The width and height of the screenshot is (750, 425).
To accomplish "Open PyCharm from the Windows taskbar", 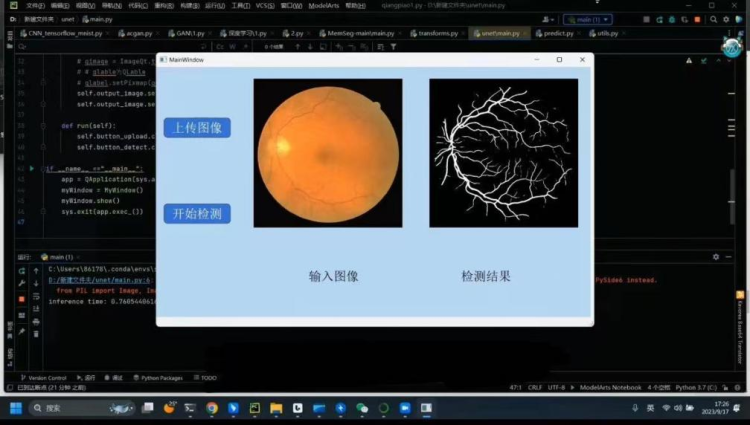I will click(254, 408).
